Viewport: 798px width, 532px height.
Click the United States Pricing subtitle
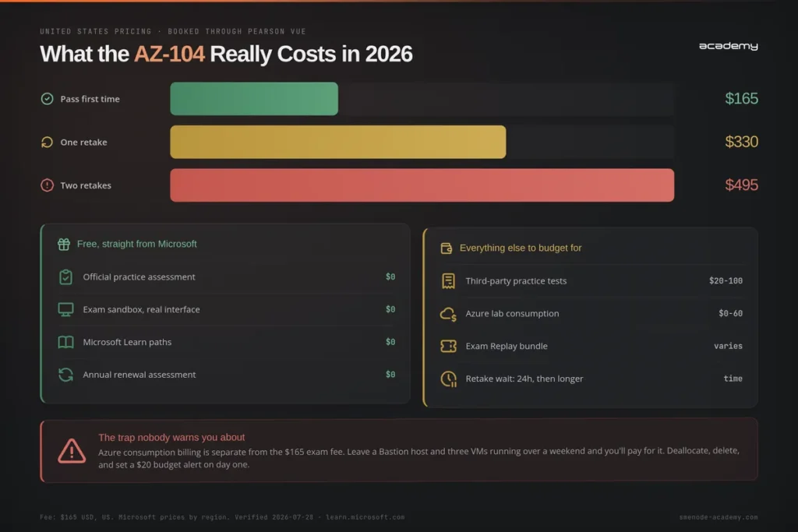click(x=173, y=31)
